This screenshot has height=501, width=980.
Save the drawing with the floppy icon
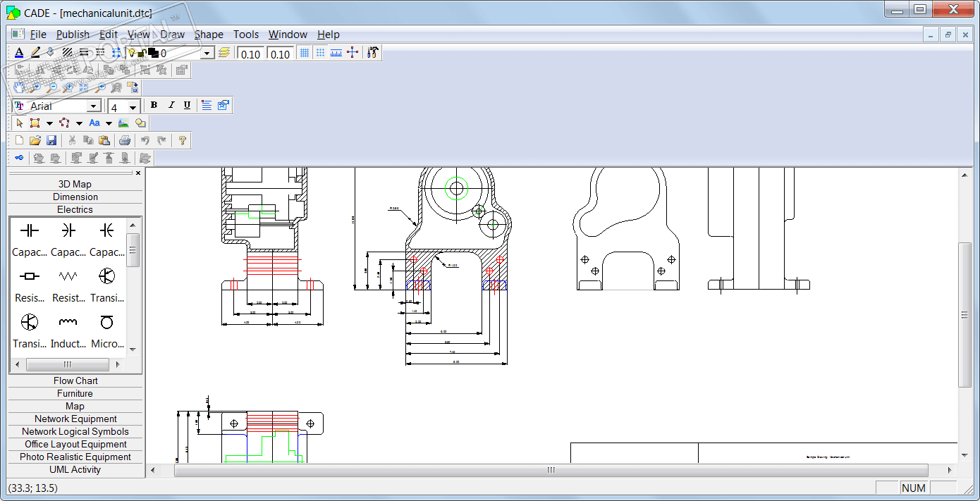tap(51, 140)
